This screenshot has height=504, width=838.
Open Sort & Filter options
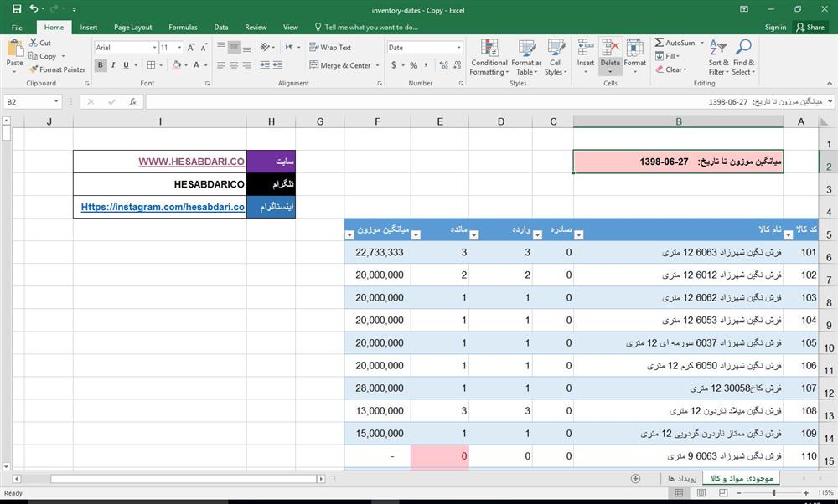(718, 57)
